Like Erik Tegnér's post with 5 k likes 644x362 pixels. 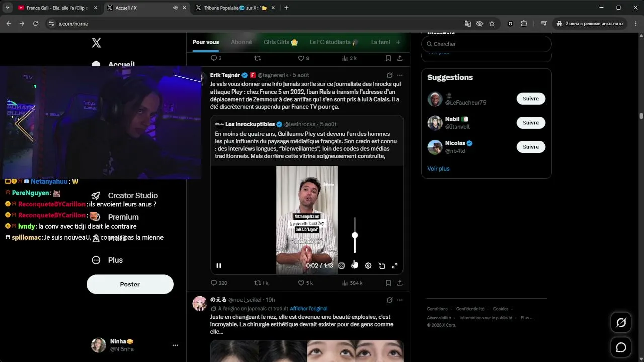pos(305,283)
